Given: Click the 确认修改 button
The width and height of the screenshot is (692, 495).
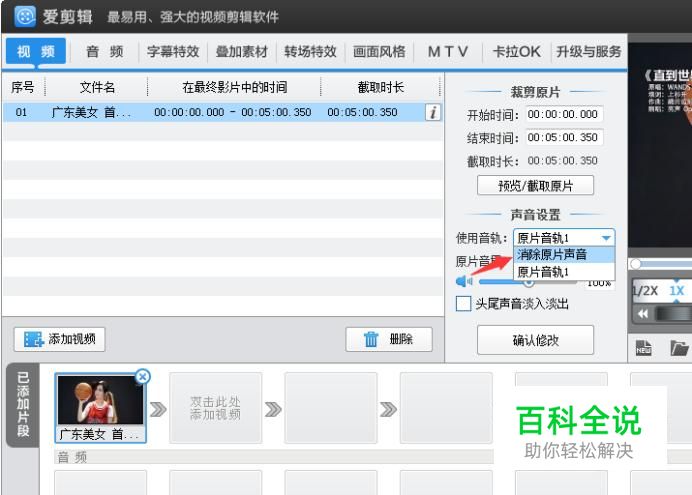Looking at the screenshot, I should click(535, 340).
